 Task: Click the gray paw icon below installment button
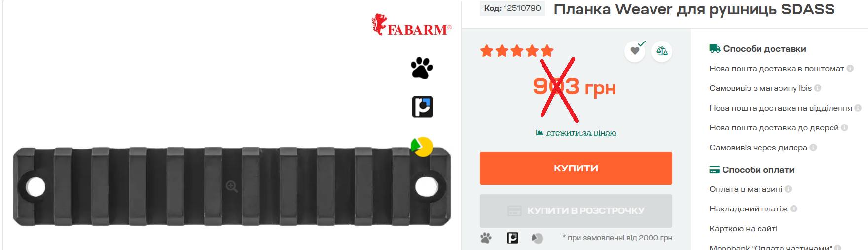point(486,238)
